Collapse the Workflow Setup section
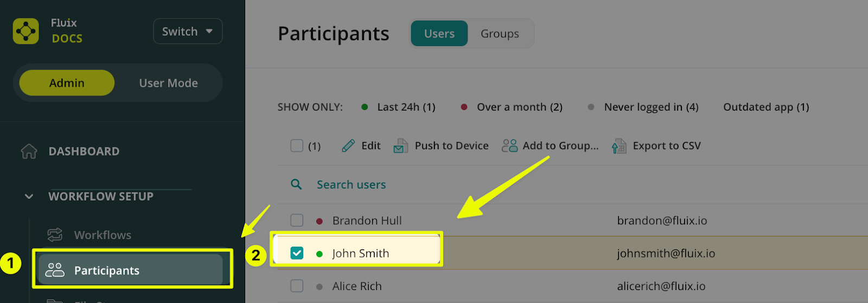This screenshot has height=303, width=868. (29, 196)
